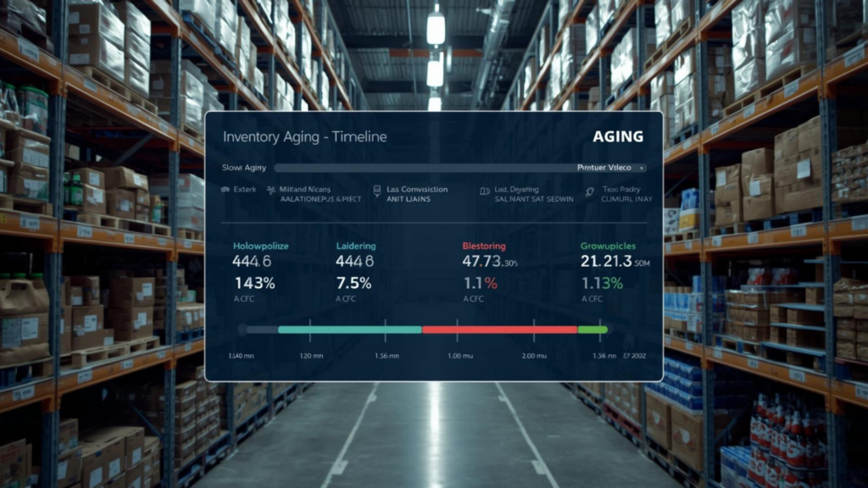Click the 143% value under Holowpolize
The height and width of the screenshot is (488, 868).
click(254, 283)
